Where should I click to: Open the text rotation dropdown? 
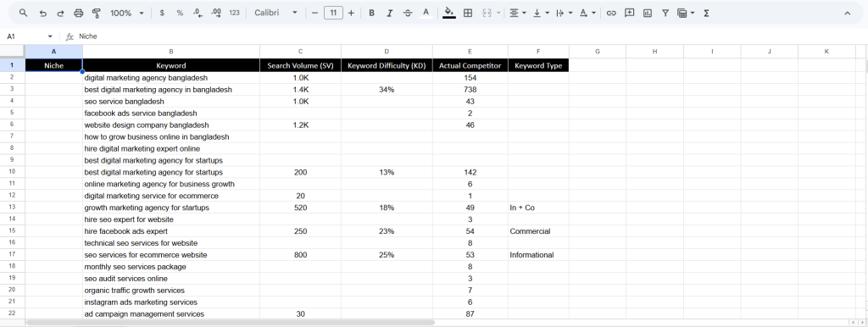click(587, 13)
